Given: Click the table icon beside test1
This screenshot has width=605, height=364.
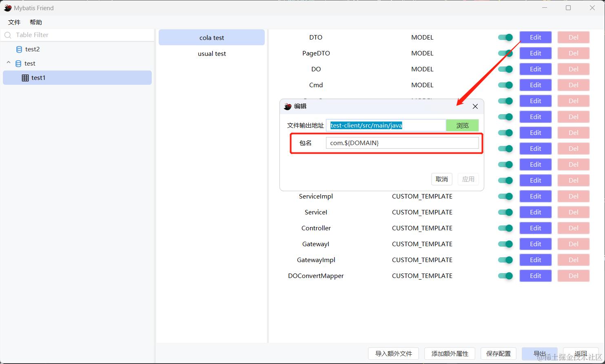Looking at the screenshot, I should tap(25, 78).
